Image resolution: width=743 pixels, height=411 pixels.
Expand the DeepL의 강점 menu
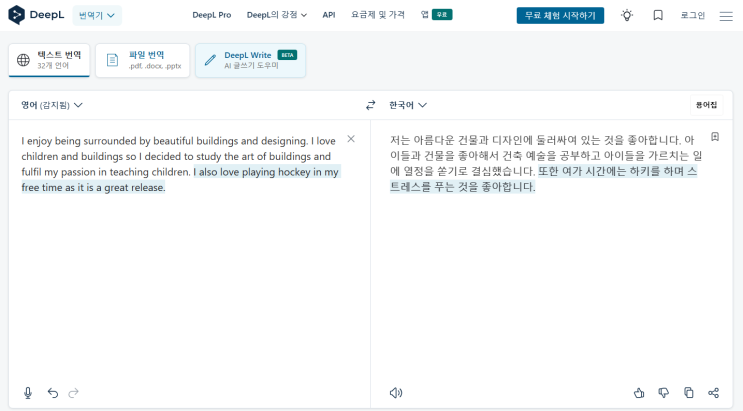click(276, 15)
